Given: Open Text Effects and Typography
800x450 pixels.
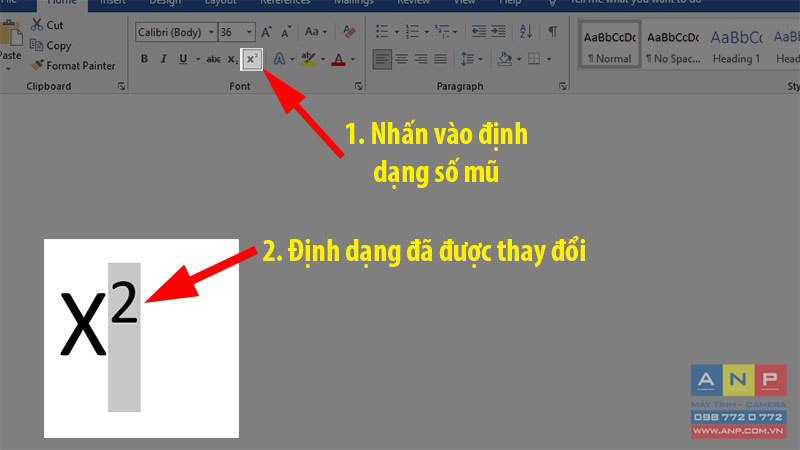Looking at the screenshot, I should pyautogui.click(x=279, y=59).
